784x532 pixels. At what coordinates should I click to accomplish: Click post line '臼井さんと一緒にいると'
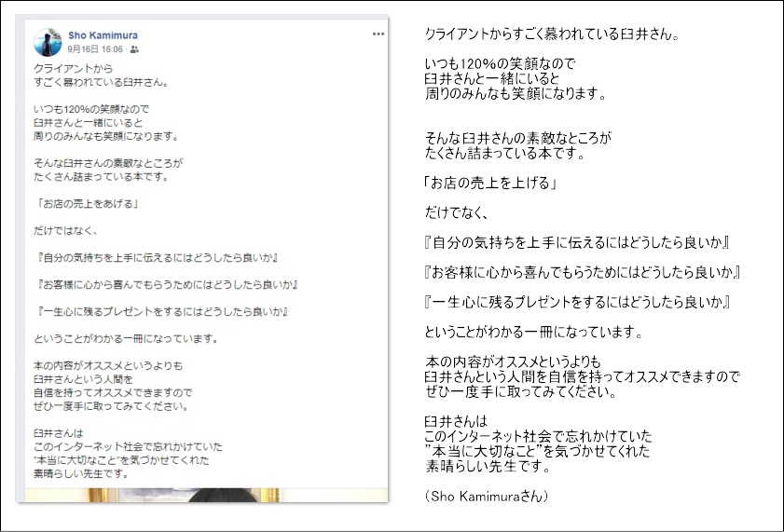coord(88,122)
